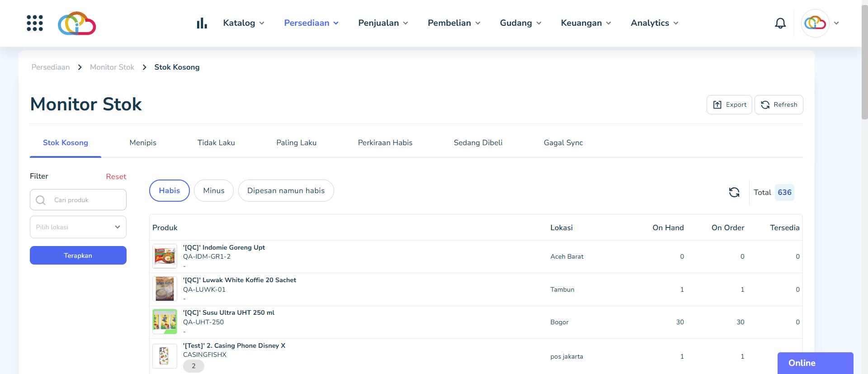
Task: Click the user profile avatar
Action: pyautogui.click(x=815, y=23)
